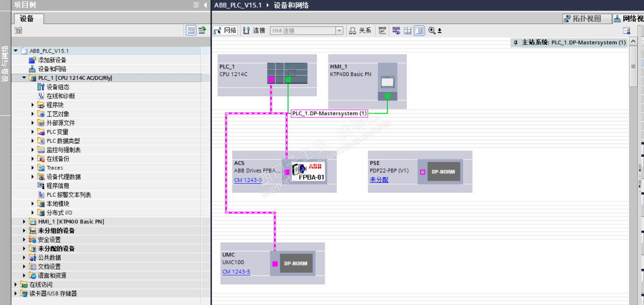Click the 语言和资源 languages and resources icon

coord(33,276)
